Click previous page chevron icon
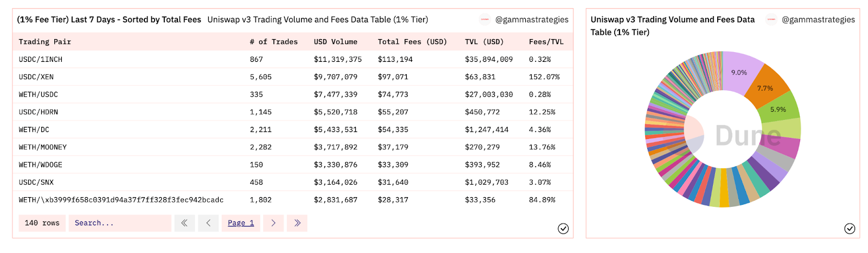 pos(208,223)
